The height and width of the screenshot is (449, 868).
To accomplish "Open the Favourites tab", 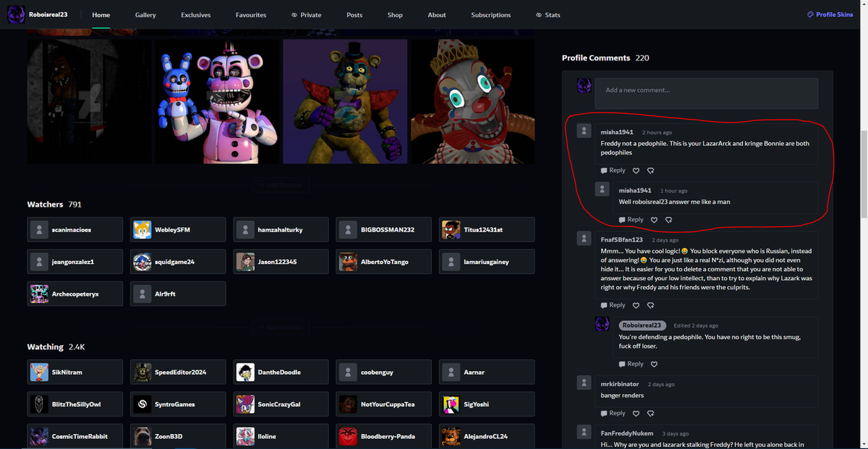I will [251, 15].
